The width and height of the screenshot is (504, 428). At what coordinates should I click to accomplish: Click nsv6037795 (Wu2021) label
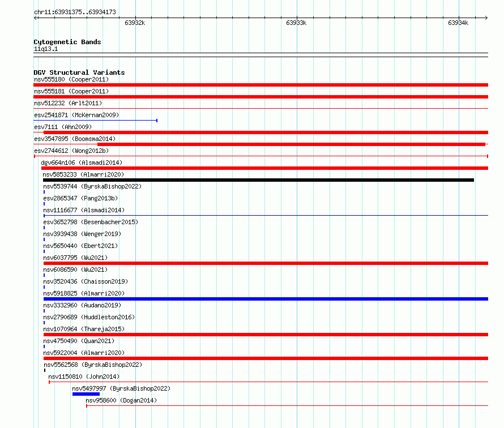click(75, 258)
